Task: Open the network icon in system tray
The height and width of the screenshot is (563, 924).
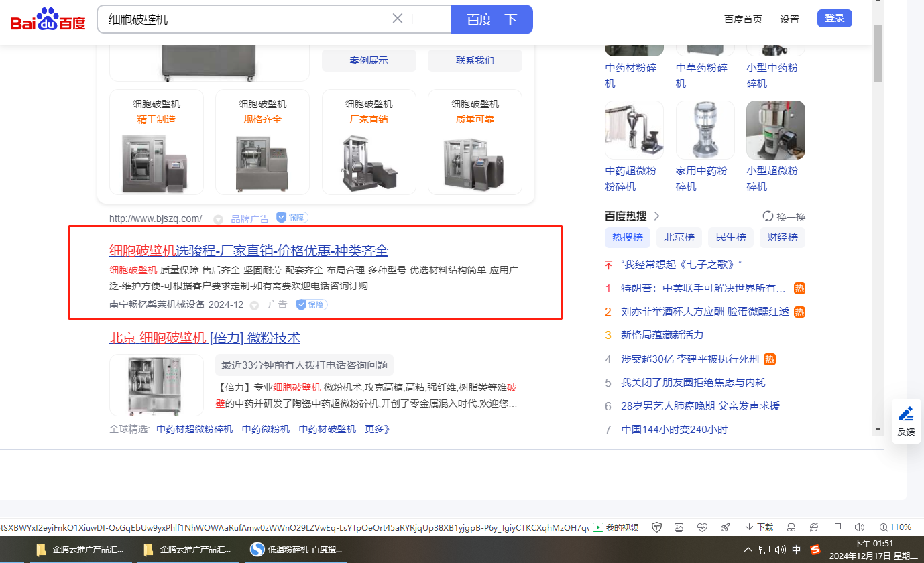Action: [764, 550]
